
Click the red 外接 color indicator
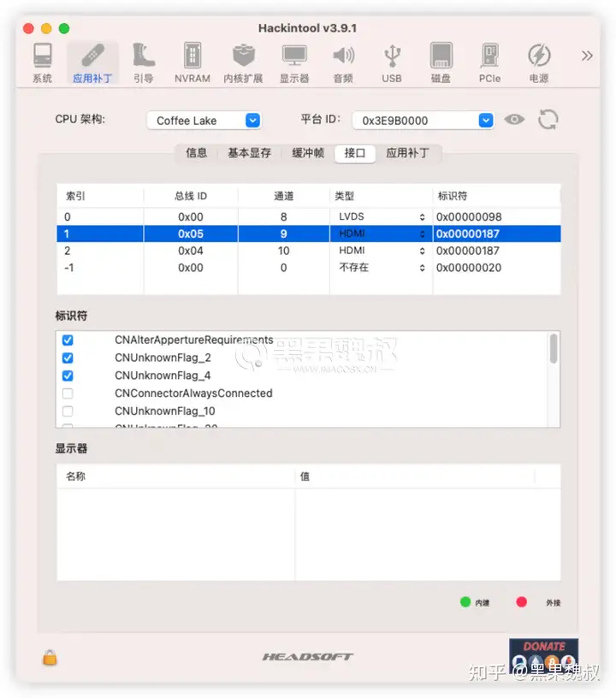click(x=522, y=602)
